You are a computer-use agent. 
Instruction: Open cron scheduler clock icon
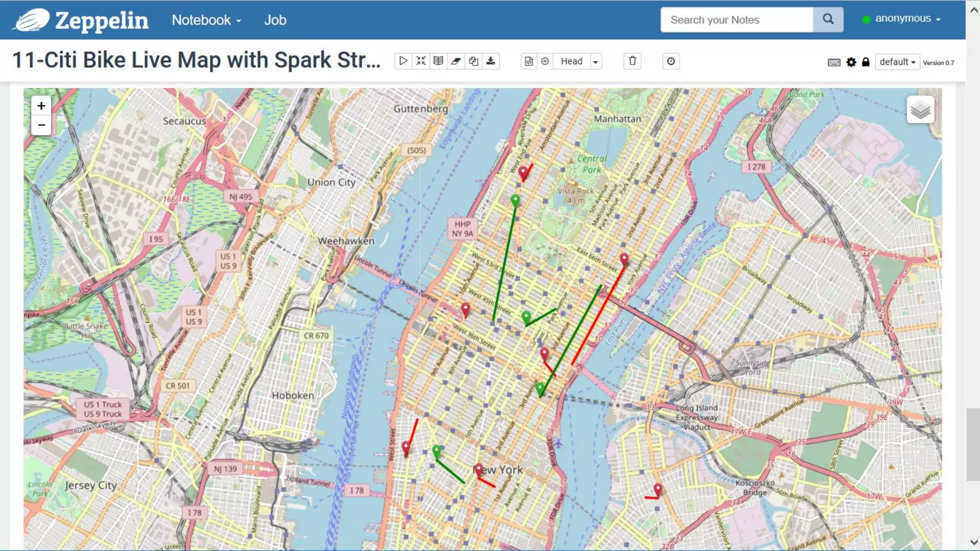coord(671,61)
